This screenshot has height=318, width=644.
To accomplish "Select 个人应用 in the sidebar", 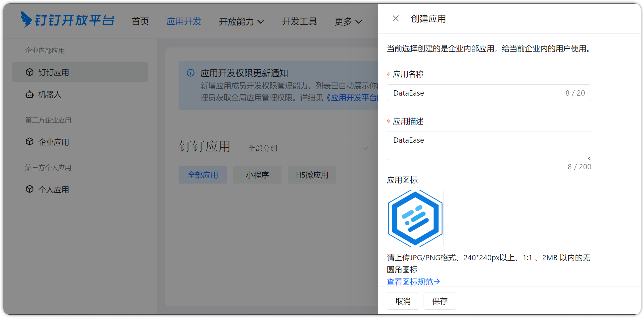I will [80, 189].
